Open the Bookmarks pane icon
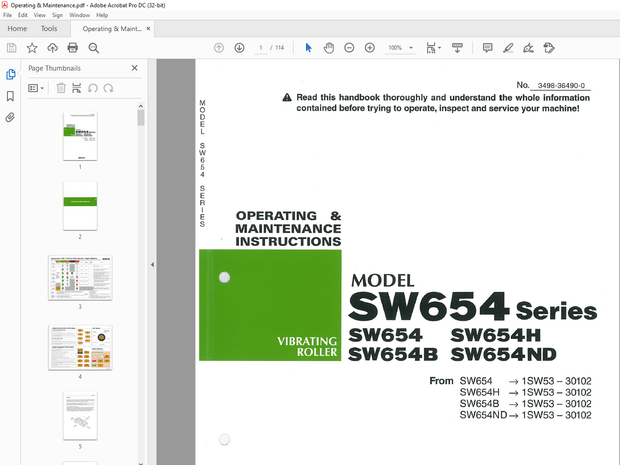Image resolution: width=620 pixels, height=465 pixels. (x=11, y=96)
